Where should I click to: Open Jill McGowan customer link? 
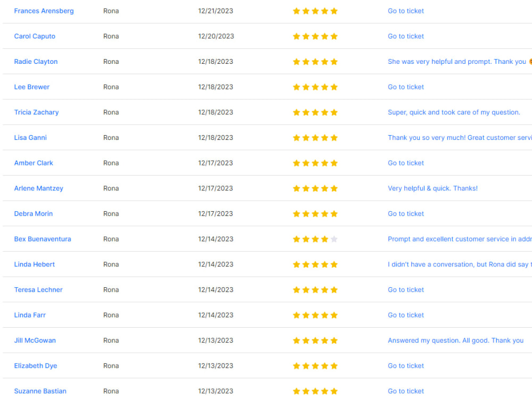35,340
